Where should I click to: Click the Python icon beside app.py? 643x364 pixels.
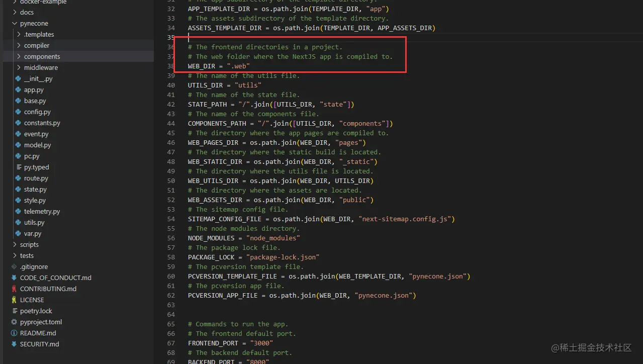click(18, 90)
